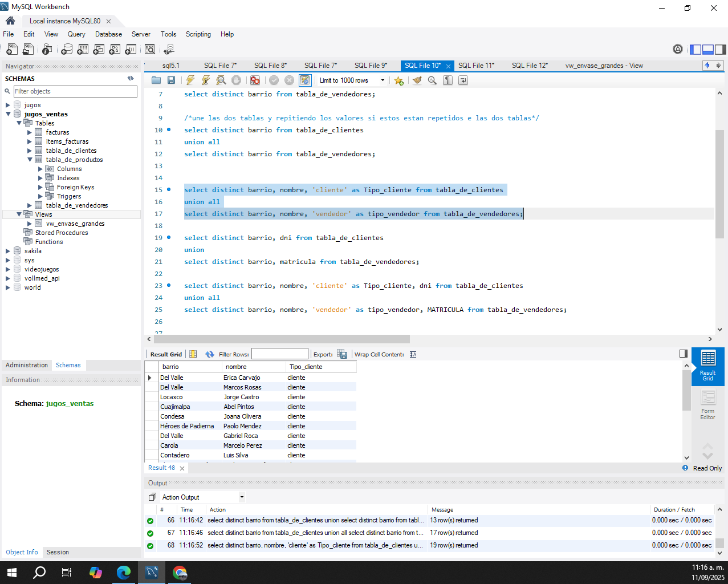Expand the vw_envase_grandes view node
Screen dimensions: 728x584
tap(30, 224)
